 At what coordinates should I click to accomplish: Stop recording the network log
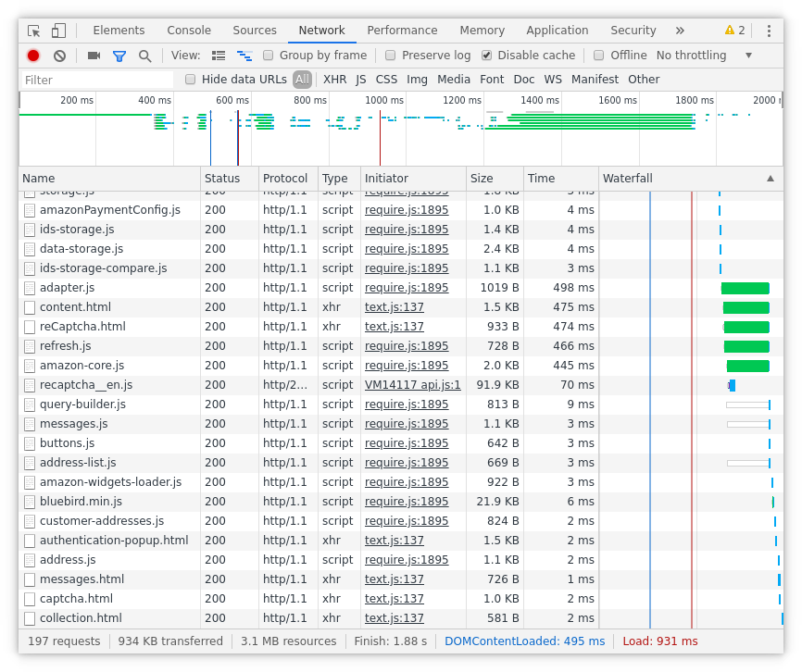pos(32,55)
